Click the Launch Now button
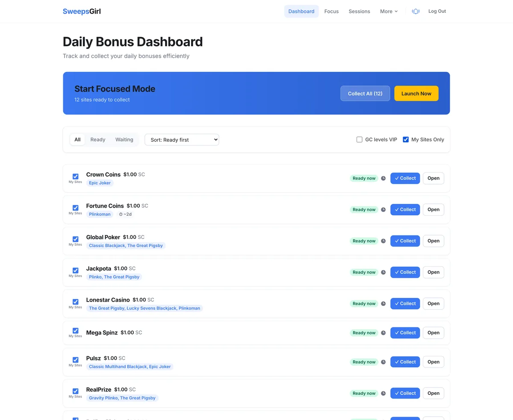This screenshot has height=420, width=513. point(416,94)
